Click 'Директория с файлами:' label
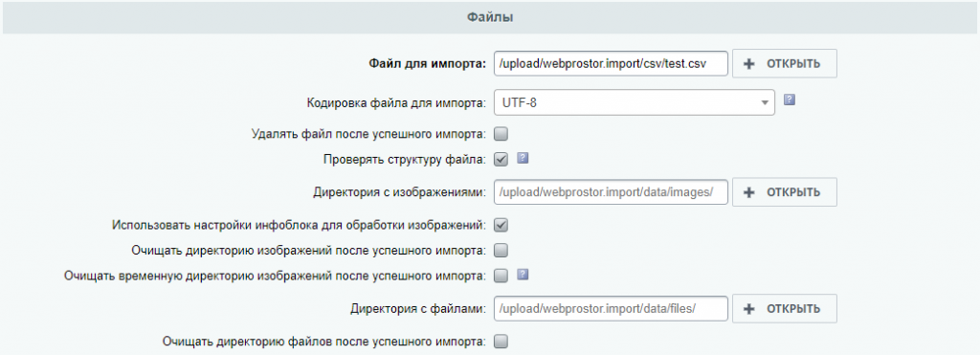 (418, 308)
